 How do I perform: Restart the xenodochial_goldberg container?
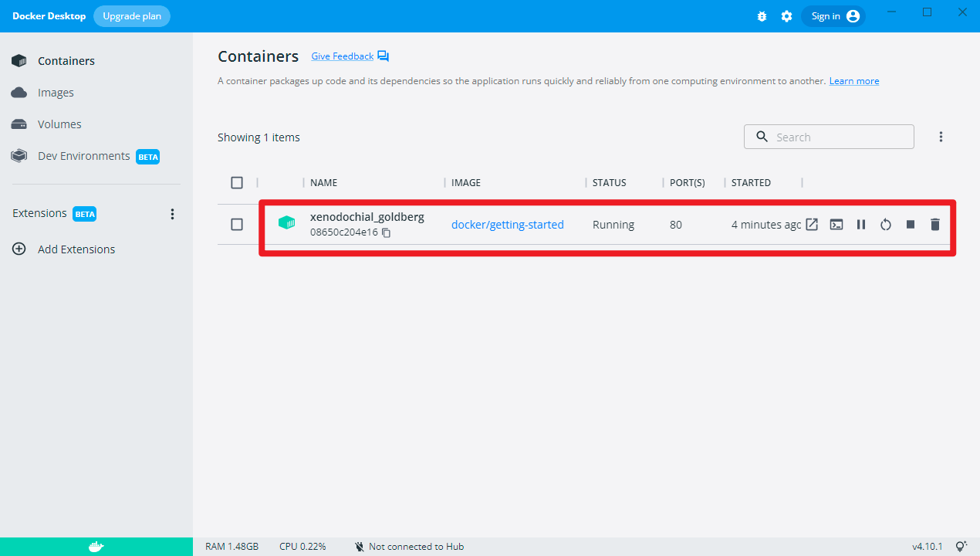(886, 225)
